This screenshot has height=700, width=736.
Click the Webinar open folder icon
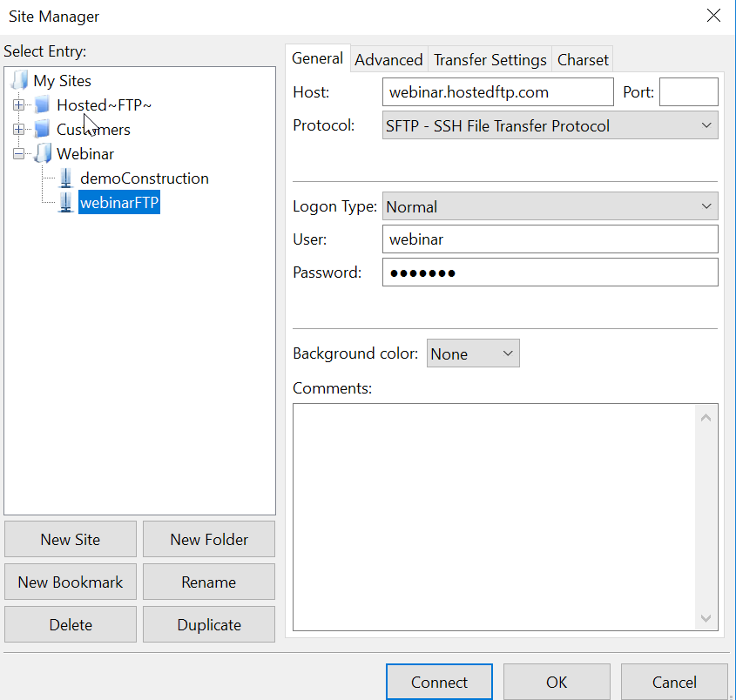(43, 153)
